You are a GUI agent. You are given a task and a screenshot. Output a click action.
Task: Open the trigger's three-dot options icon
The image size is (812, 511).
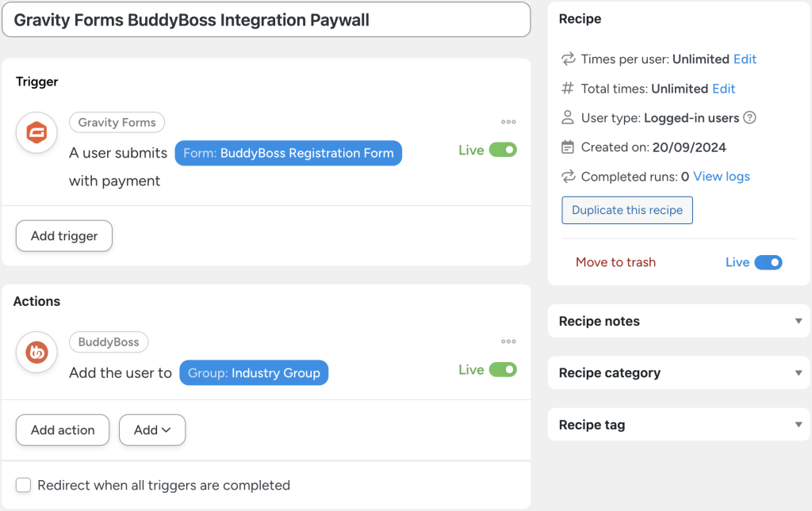[x=508, y=121]
